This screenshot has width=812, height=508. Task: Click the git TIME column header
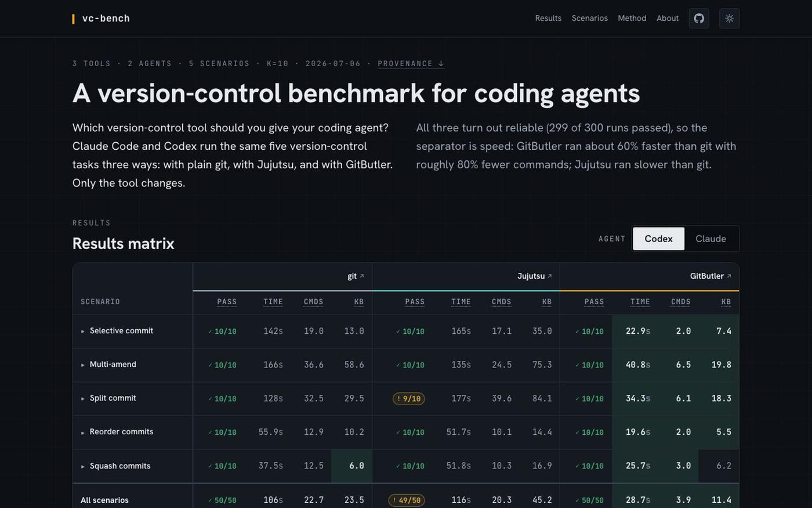(273, 302)
